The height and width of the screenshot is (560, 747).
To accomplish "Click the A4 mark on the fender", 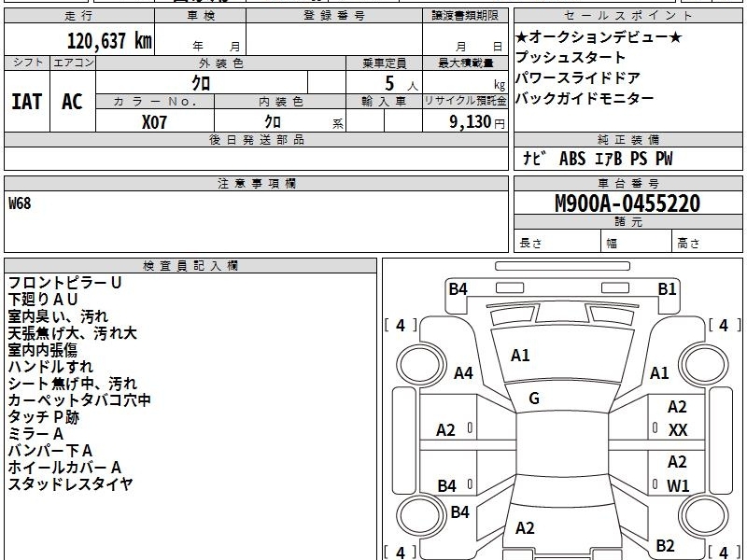I will pyautogui.click(x=463, y=373).
